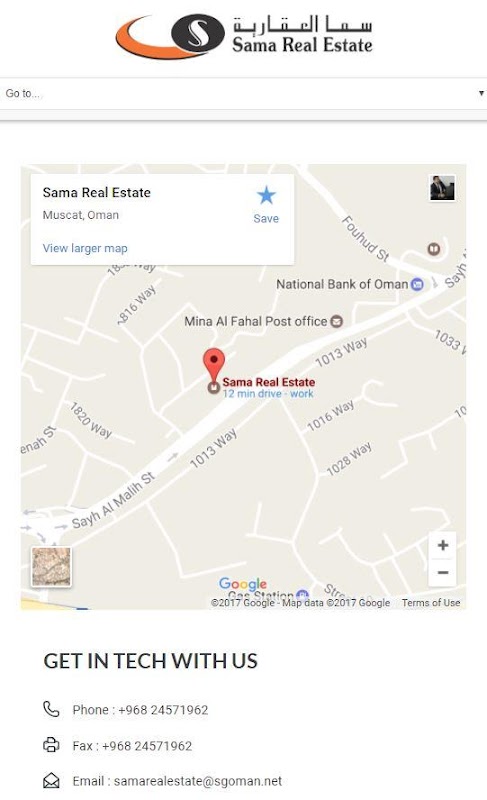487x800 pixels.
Task: Click the Google logo on the map
Action: click(243, 584)
